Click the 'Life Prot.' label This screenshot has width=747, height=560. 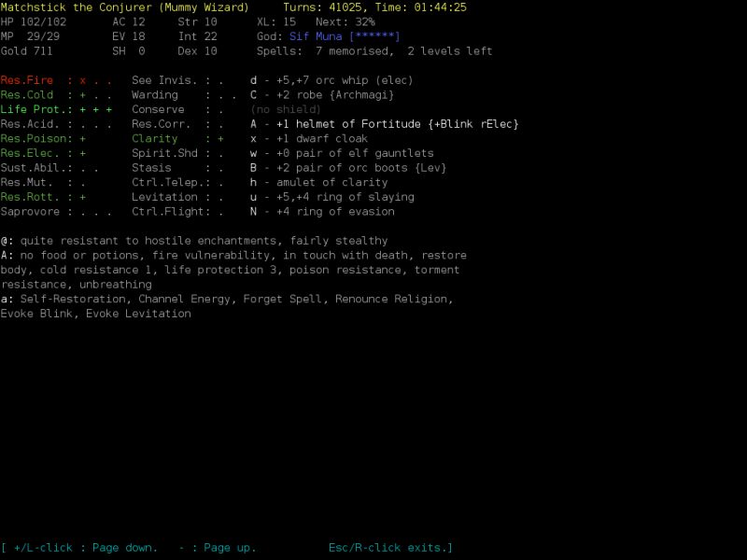click(x=33, y=109)
